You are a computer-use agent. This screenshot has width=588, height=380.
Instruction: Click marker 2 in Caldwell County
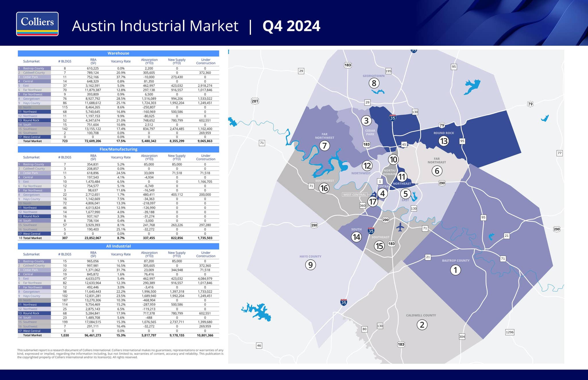pos(422,325)
